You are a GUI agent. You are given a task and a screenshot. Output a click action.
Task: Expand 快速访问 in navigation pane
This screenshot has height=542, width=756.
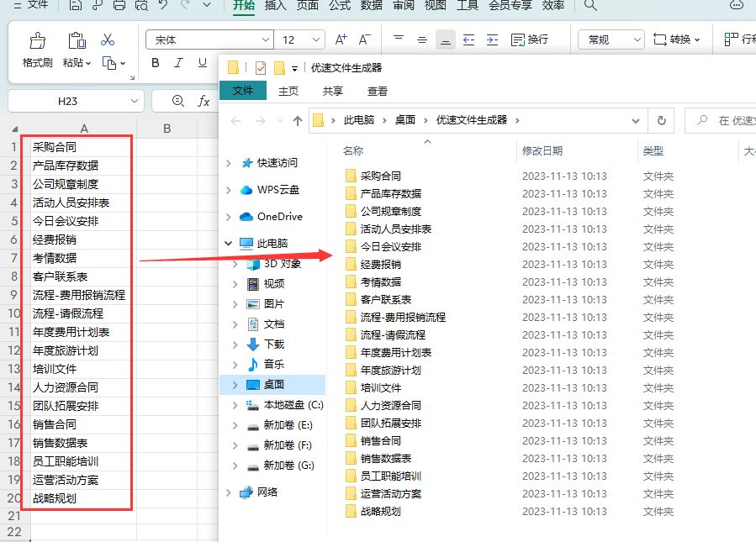(x=229, y=163)
